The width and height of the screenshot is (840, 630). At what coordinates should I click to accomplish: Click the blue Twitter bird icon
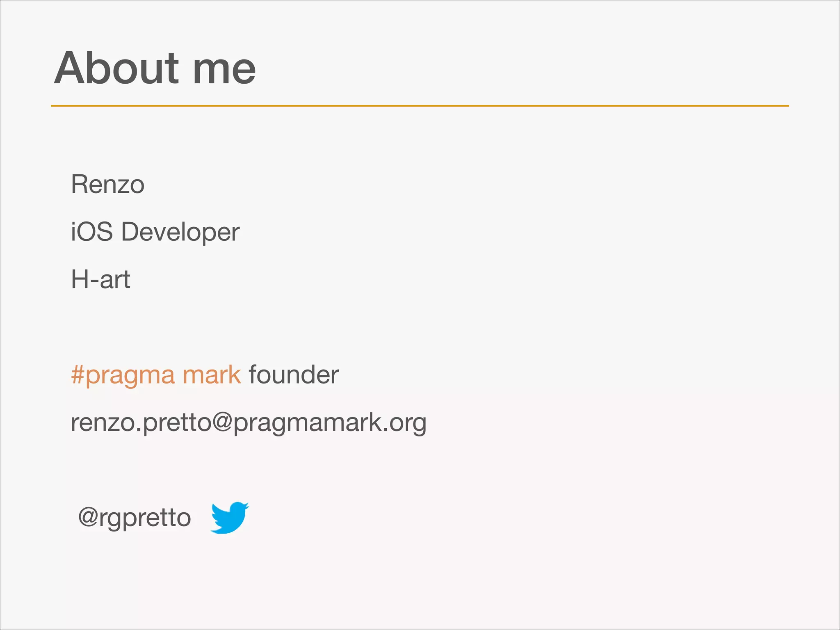pyautogui.click(x=229, y=517)
